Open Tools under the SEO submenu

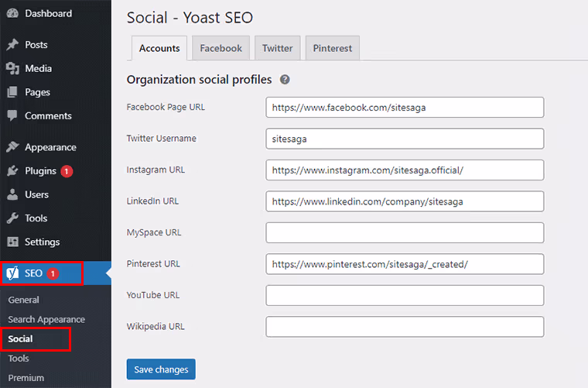click(x=19, y=359)
